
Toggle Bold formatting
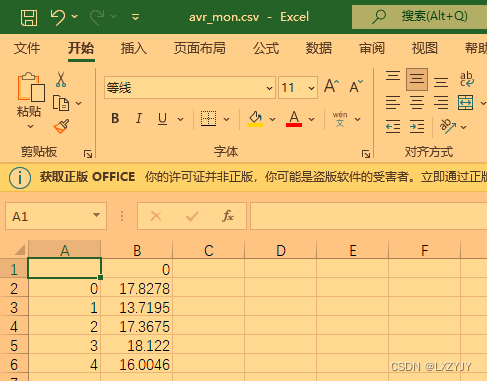click(x=115, y=118)
